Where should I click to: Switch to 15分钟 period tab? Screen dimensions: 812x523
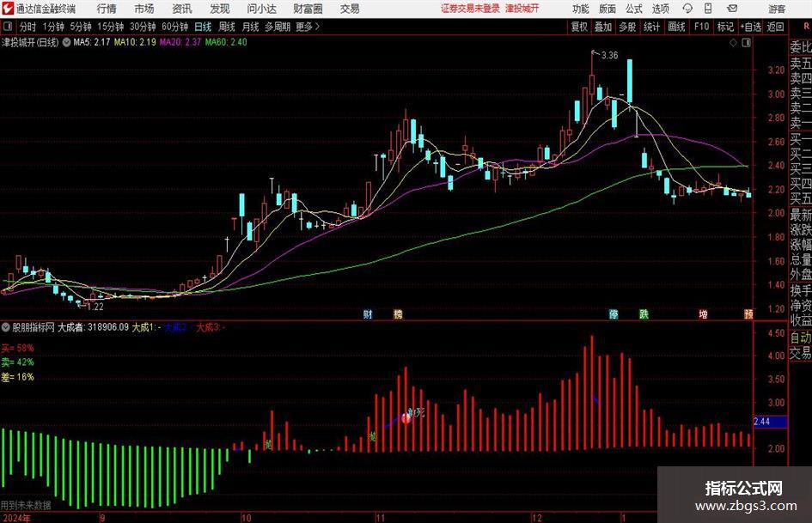[110, 27]
